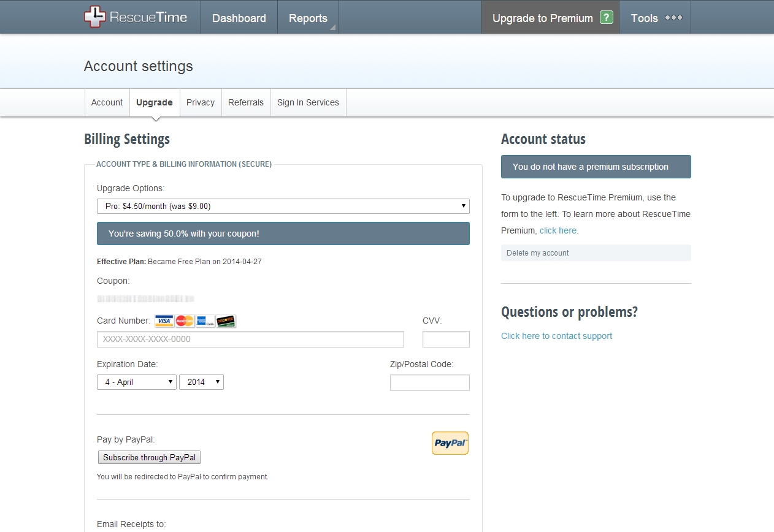Switch to the Referrals tab

pyautogui.click(x=245, y=102)
